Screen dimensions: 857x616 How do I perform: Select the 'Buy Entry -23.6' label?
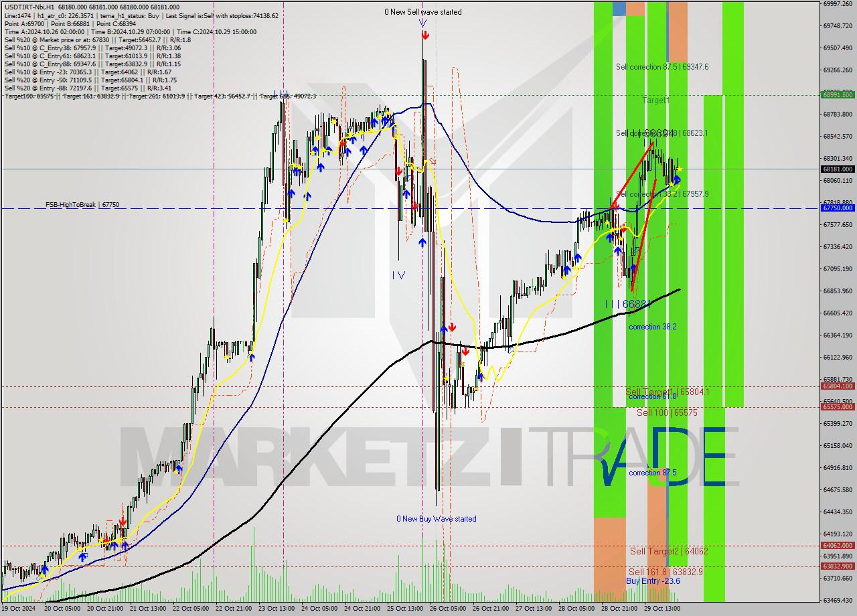(x=653, y=581)
